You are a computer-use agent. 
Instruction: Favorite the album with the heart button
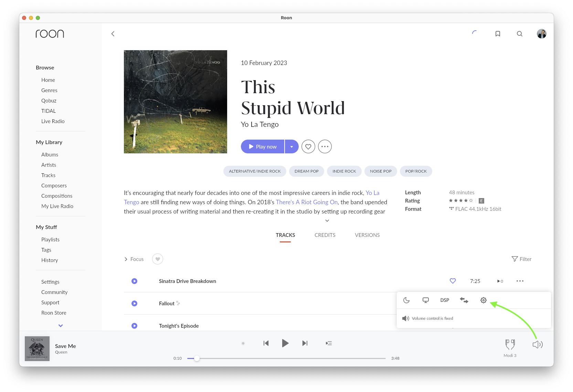[x=308, y=146]
